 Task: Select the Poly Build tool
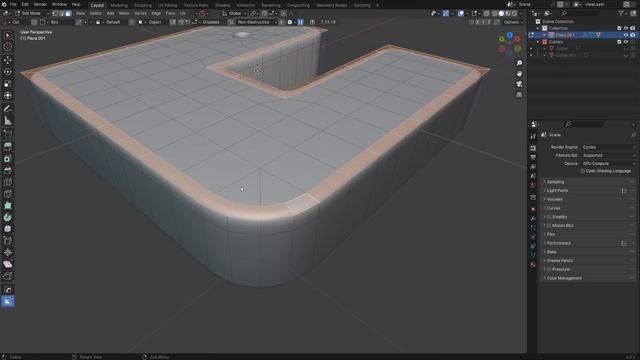coord(8,206)
